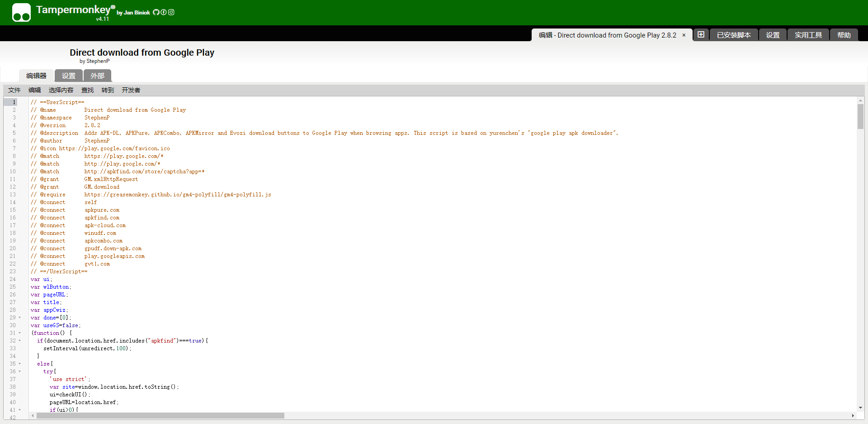
Task: Click the "https://play.google.com/*" match line
Action: [x=124, y=156]
